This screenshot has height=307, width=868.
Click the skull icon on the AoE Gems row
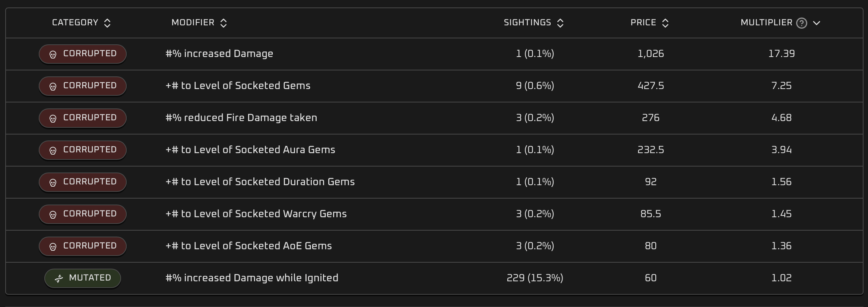click(x=54, y=246)
